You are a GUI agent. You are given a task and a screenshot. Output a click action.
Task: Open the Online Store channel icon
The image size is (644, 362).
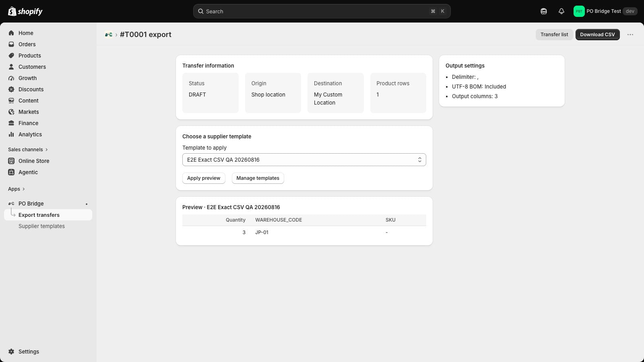click(x=11, y=161)
